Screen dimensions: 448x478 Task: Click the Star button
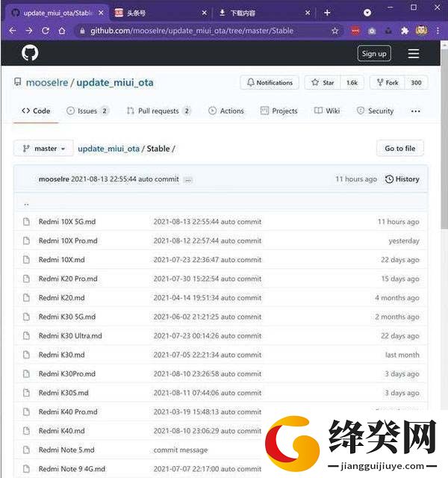click(323, 83)
